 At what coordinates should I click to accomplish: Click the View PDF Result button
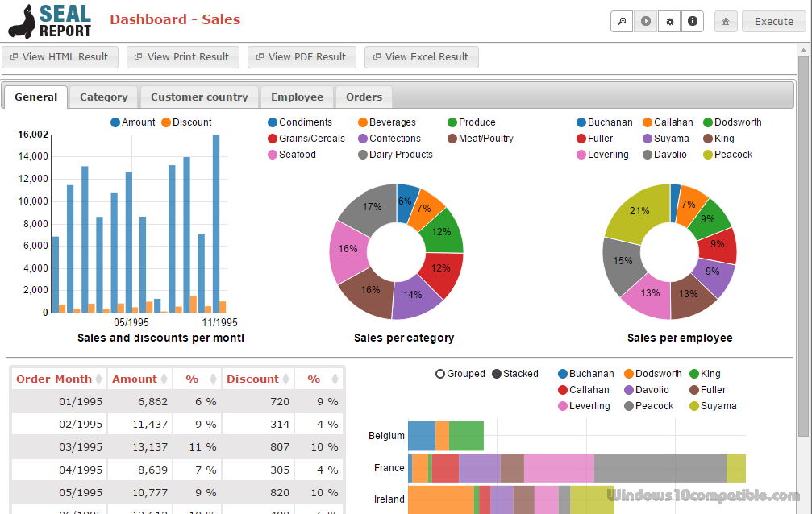[302, 56]
